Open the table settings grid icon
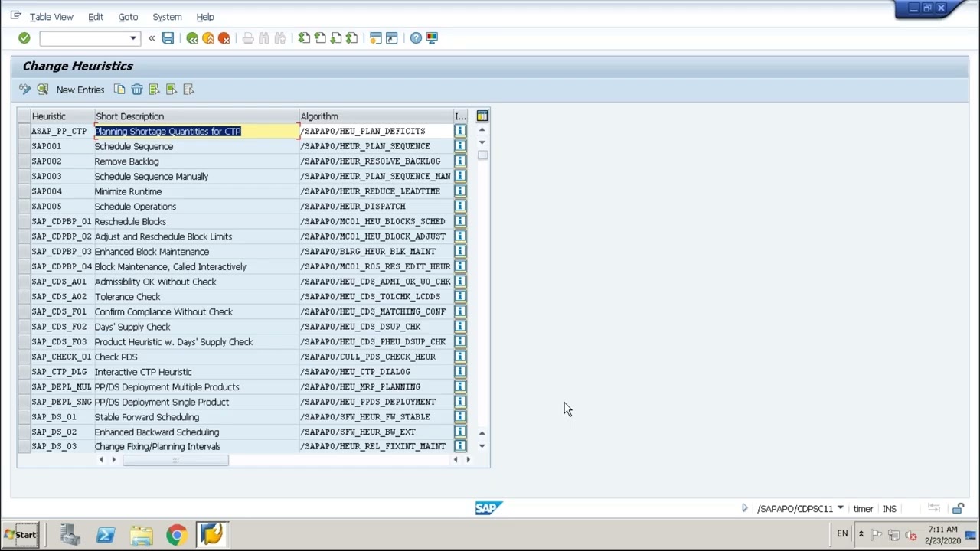Image resolution: width=980 pixels, height=551 pixels. (482, 116)
